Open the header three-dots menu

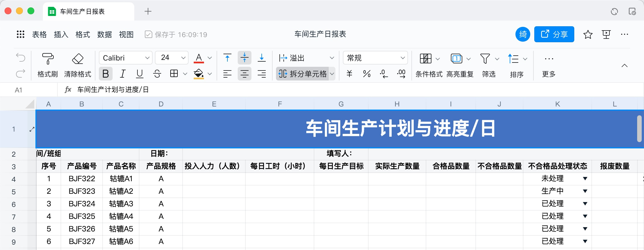tap(625, 35)
